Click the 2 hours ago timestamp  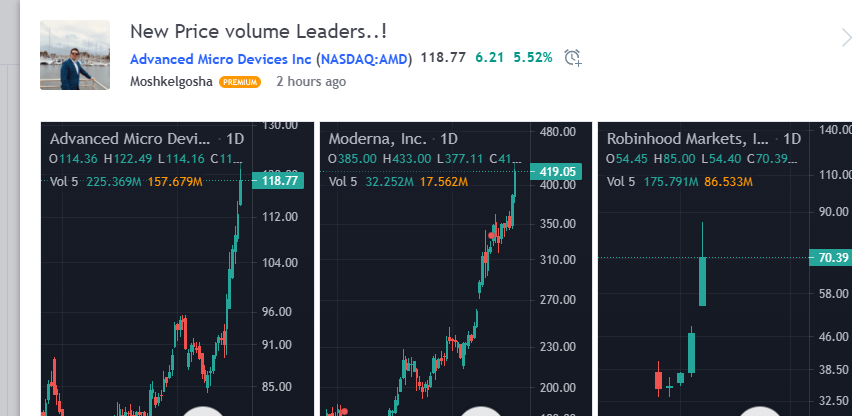(x=311, y=82)
